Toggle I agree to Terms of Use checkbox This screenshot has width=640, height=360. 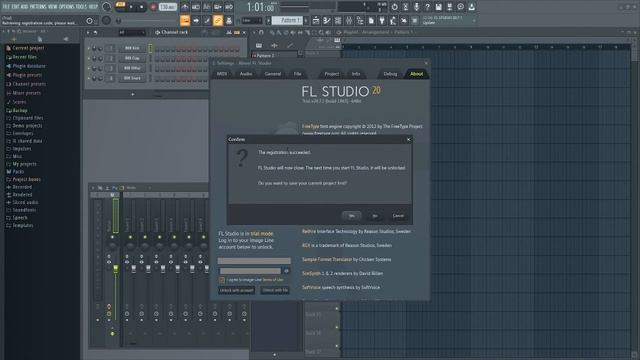[222, 280]
